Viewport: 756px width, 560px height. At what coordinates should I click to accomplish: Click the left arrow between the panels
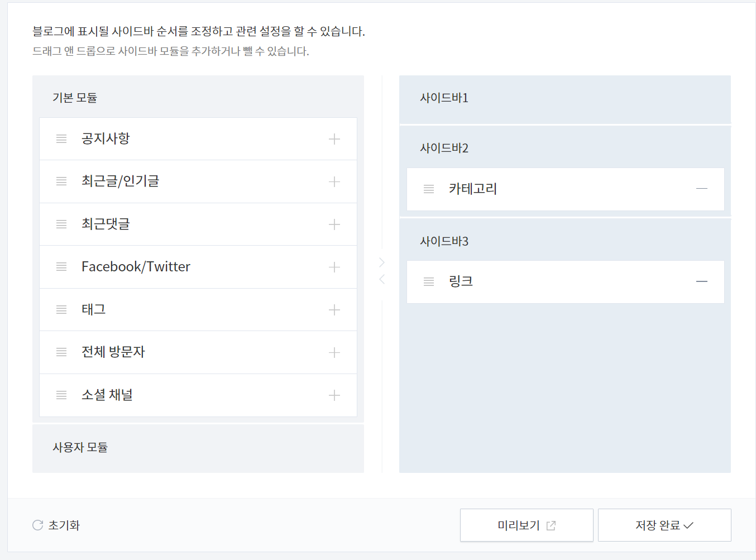pyautogui.click(x=381, y=279)
